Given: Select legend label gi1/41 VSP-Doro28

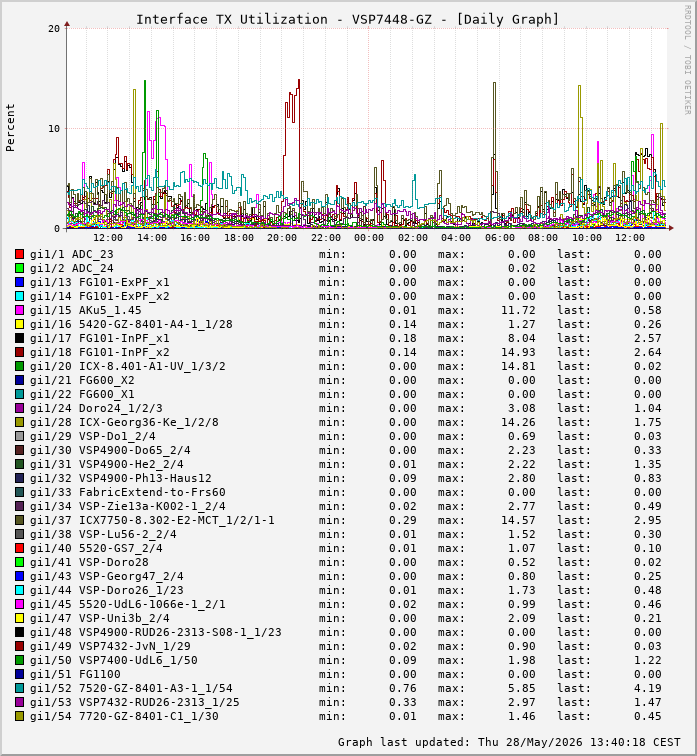Looking at the screenshot, I should coord(89,562).
